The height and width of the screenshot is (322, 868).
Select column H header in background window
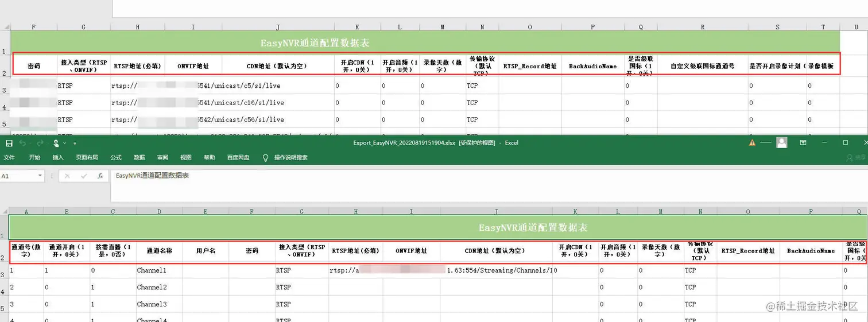(x=138, y=27)
